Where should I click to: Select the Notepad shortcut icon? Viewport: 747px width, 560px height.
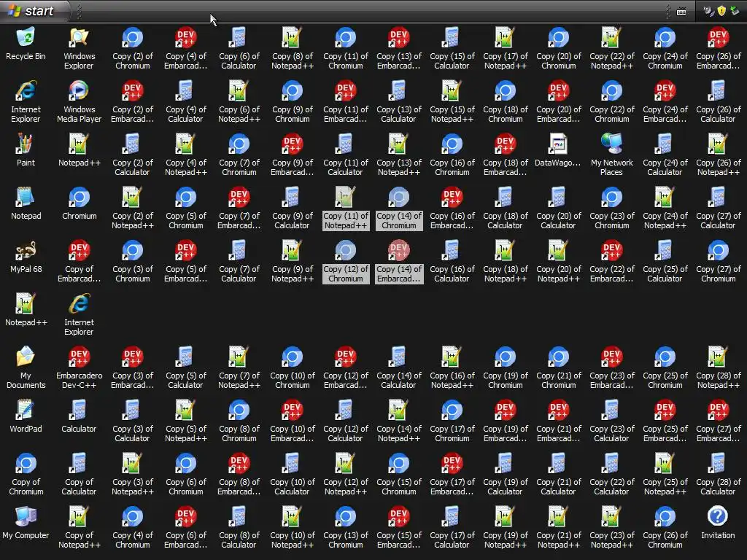[26, 204]
